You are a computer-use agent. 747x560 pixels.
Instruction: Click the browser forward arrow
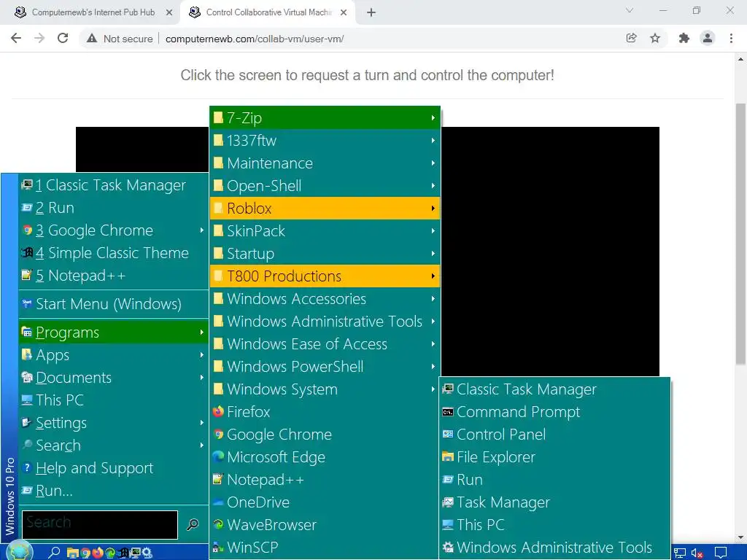point(39,38)
